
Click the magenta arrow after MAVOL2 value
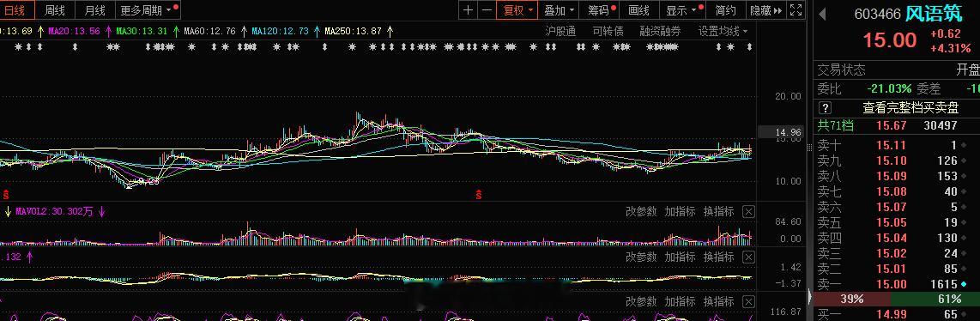(101, 212)
